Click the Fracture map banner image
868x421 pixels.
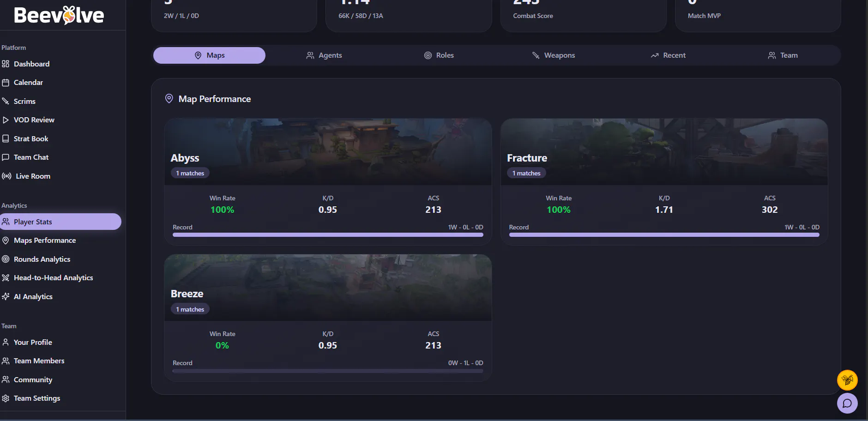(x=664, y=151)
